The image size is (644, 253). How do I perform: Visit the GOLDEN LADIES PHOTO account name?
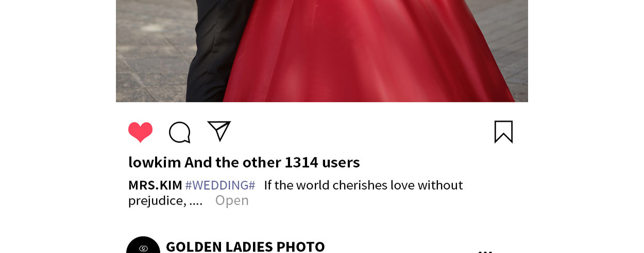point(245,247)
